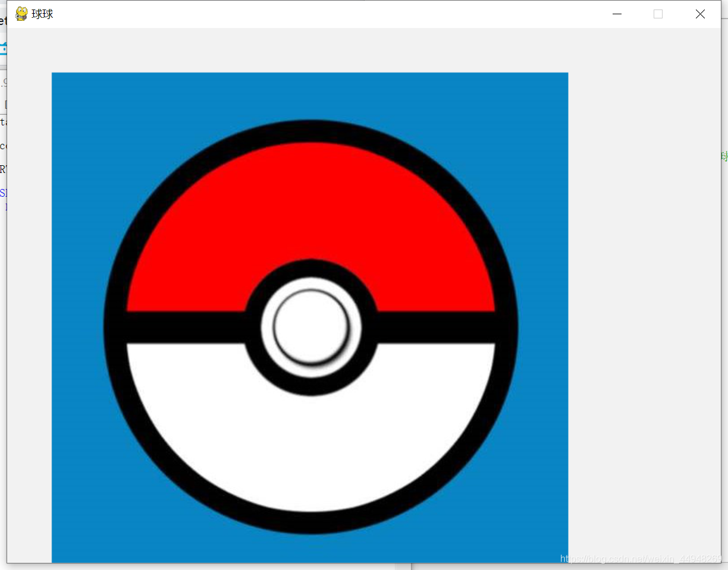Click the pygame snake icon in title bar

(21, 14)
